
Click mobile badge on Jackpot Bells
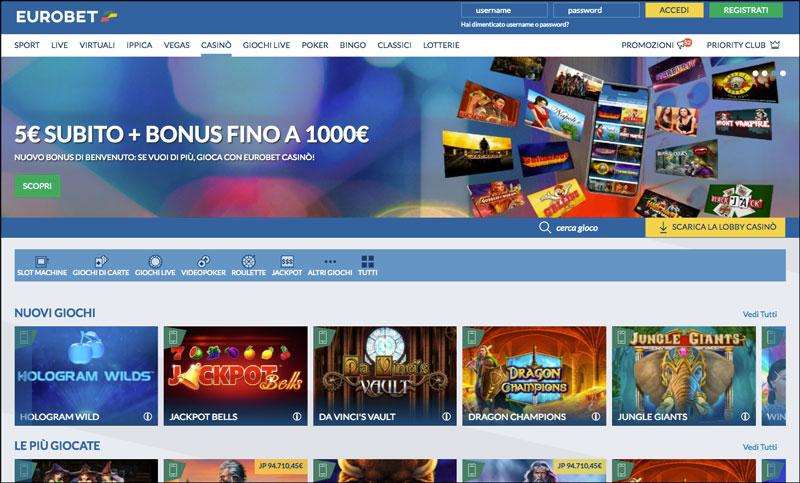coord(173,337)
